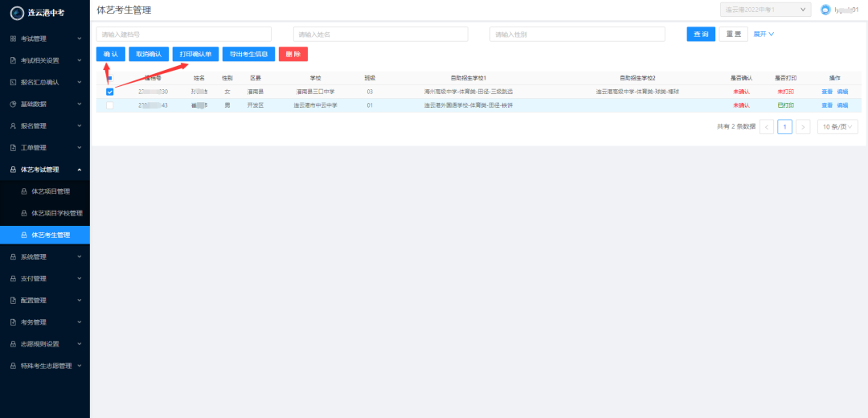Open the 支付管理 menu
This screenshot has height=418, width=868.
[45, 278]
